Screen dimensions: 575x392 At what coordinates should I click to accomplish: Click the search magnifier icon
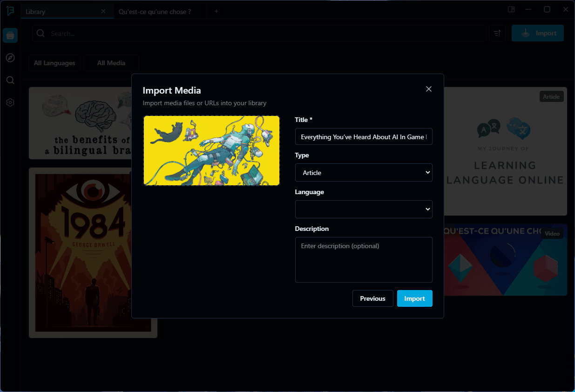tap(41, 33)
